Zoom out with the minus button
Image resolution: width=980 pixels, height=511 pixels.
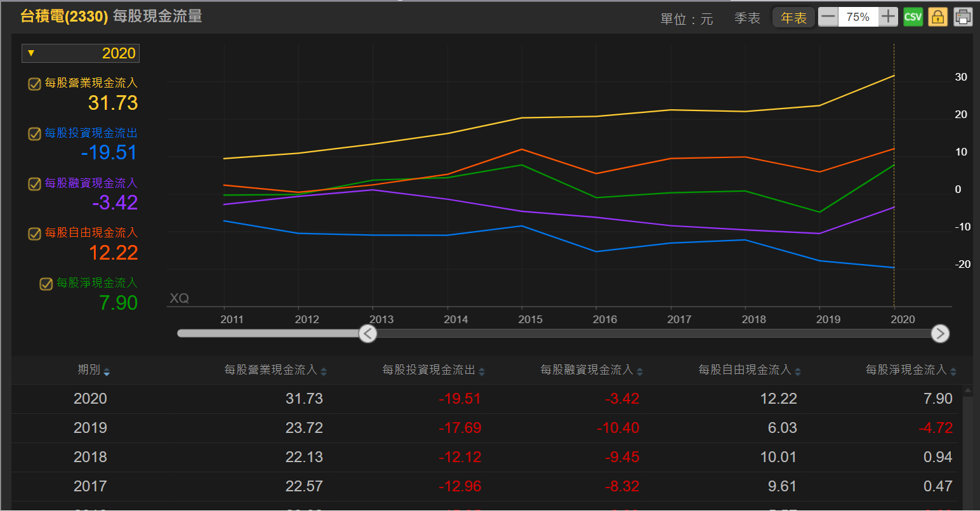[828, 17]
